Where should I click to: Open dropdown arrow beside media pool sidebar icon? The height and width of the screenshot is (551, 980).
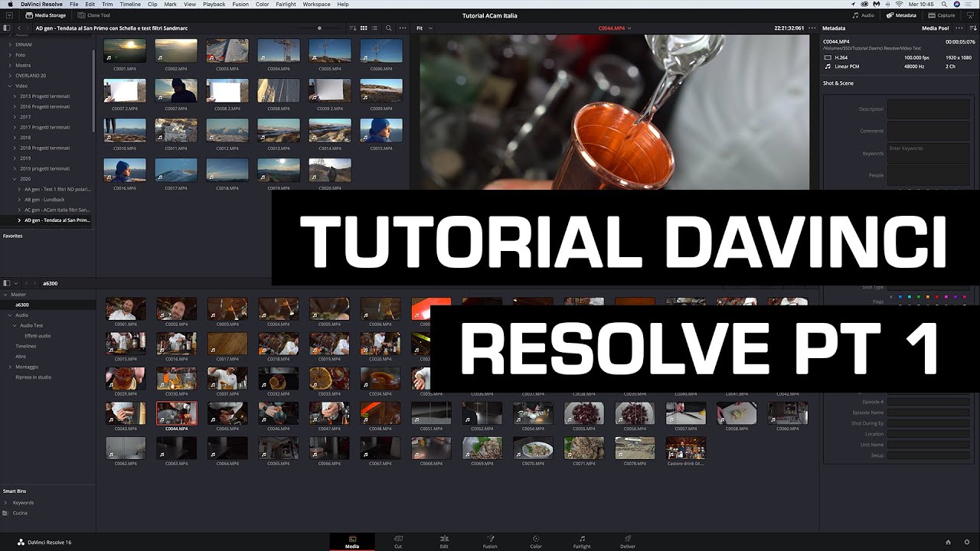[15, 283]
